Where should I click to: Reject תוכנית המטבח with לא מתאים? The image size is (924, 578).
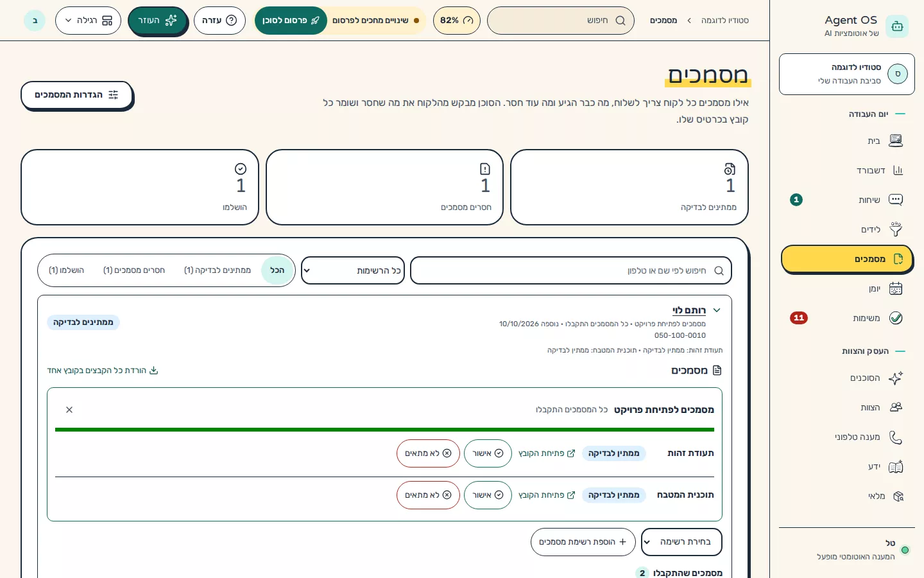[x=428, y=495]
